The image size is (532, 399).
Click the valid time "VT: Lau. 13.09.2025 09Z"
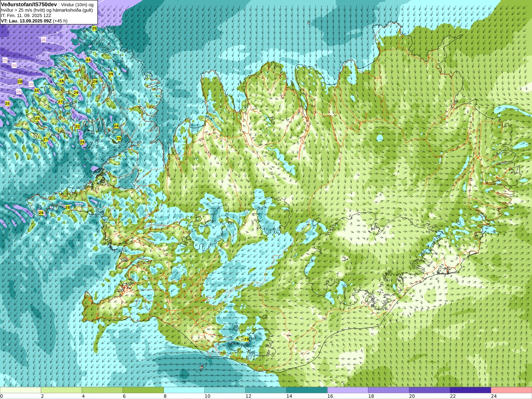tap(26, 21)
